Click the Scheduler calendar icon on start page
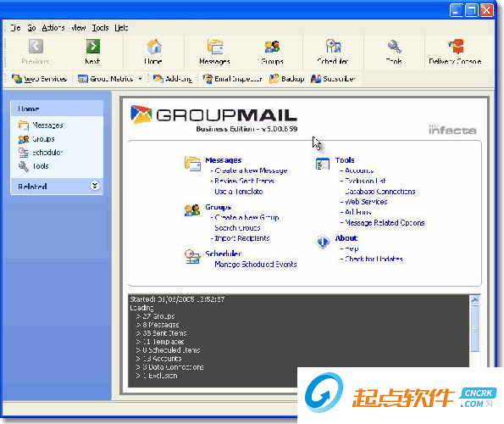Image resolution: width=504 pixels, height=424 pixels. [x=192, y=257]
